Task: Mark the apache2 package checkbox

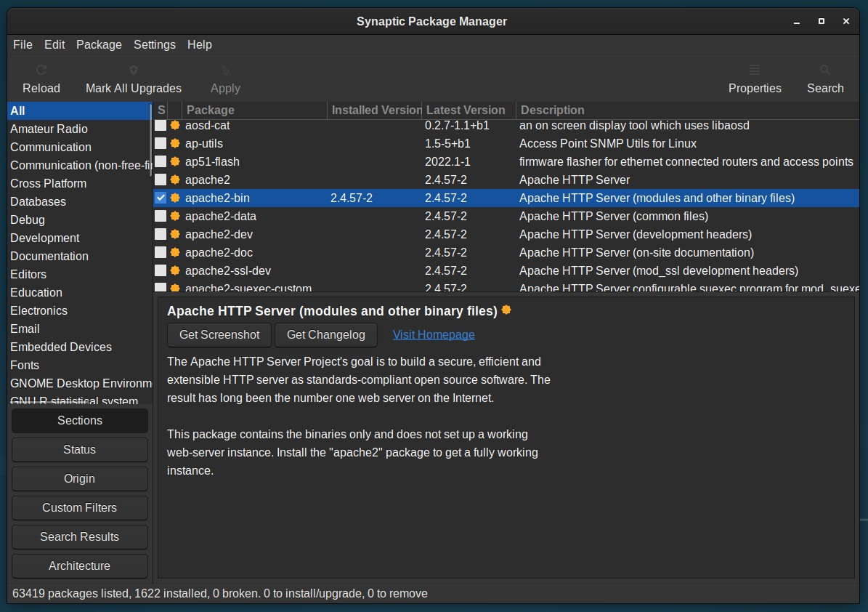Action: (161, 180)
